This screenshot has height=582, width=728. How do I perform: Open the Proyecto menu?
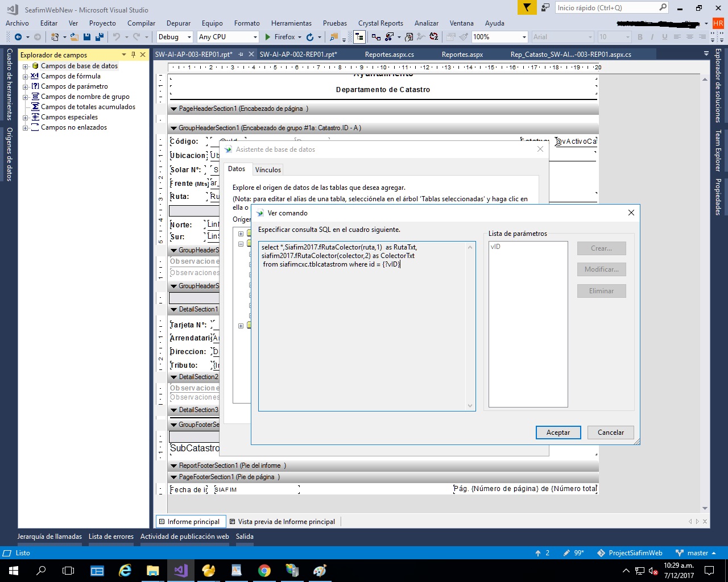coord(102,23)
